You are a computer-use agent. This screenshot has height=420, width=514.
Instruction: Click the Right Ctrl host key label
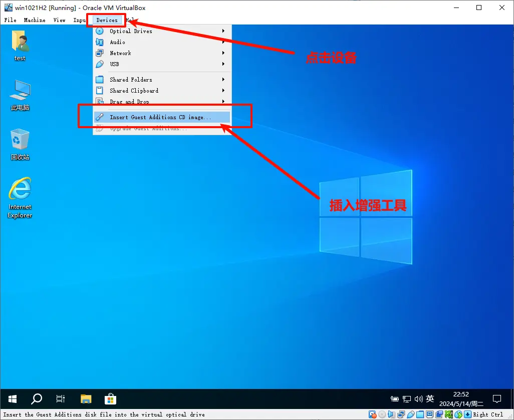coord(488,414)
